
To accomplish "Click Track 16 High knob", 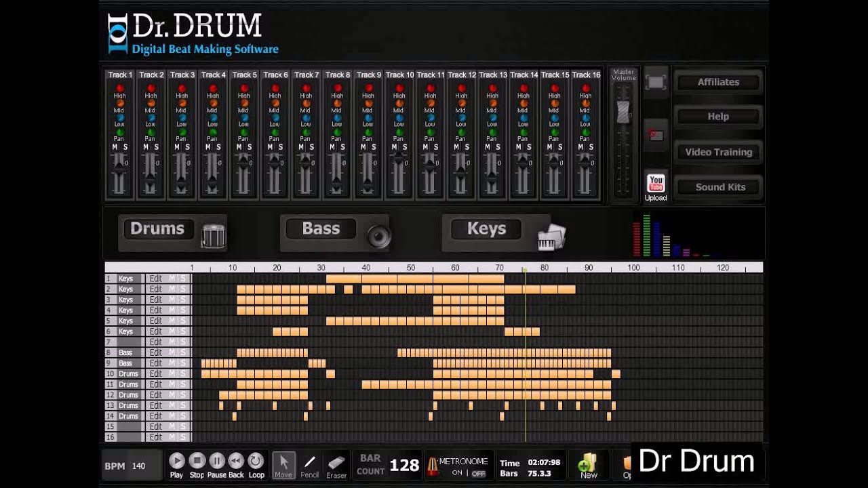I will tap(585, 88).
